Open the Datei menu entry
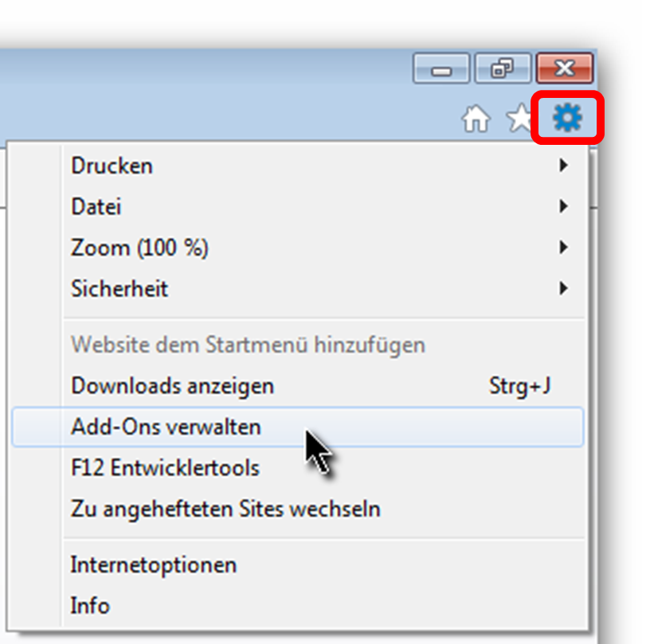Screen dimensions: 646x644 297,207
